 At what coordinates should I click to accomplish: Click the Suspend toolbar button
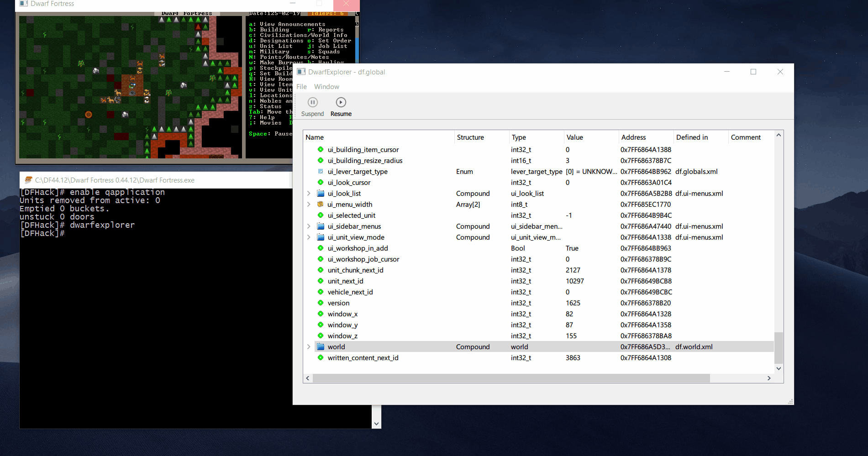(312, 107)
